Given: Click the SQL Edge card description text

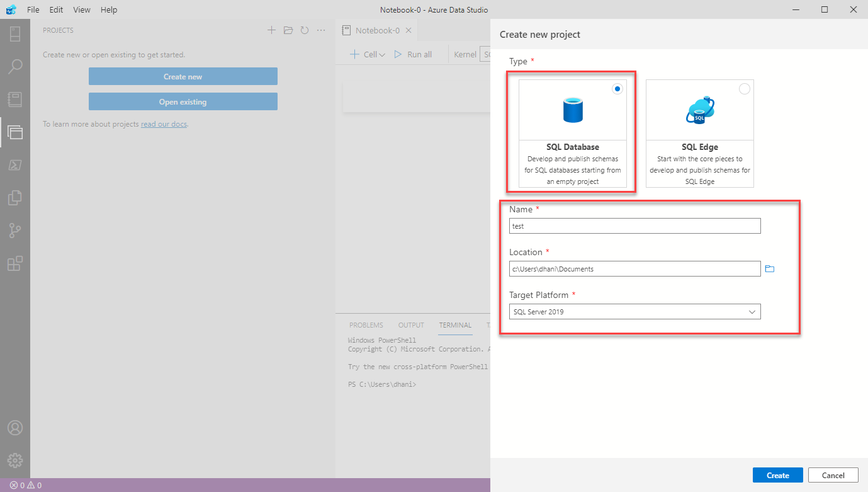Looking at the screenshot, I should (700, 170).
